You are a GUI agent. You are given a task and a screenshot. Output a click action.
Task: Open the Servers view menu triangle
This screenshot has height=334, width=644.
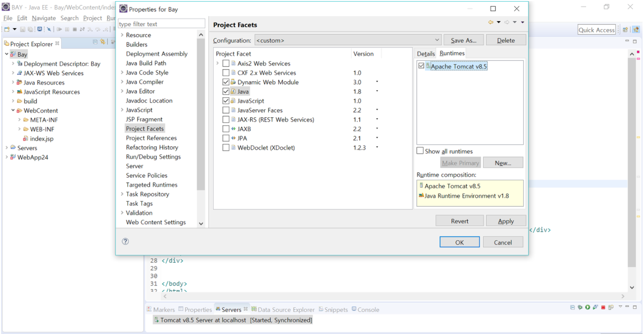(621, 306)
